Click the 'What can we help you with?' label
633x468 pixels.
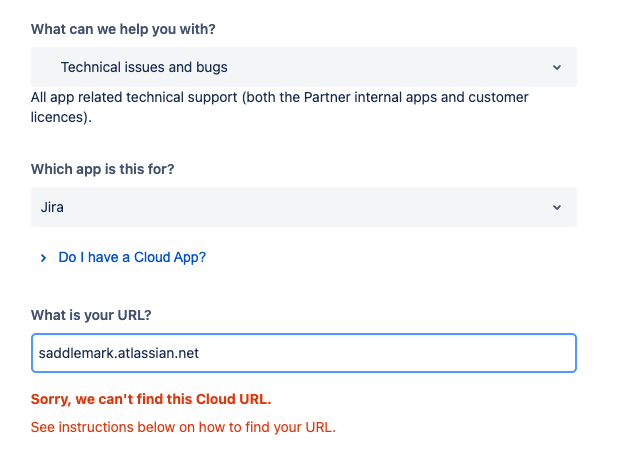click(123, 29)
